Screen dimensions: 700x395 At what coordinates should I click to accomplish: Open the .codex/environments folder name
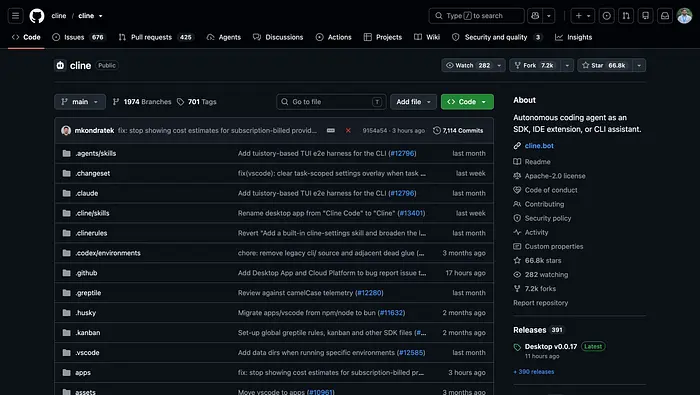[x=108, y=253]
